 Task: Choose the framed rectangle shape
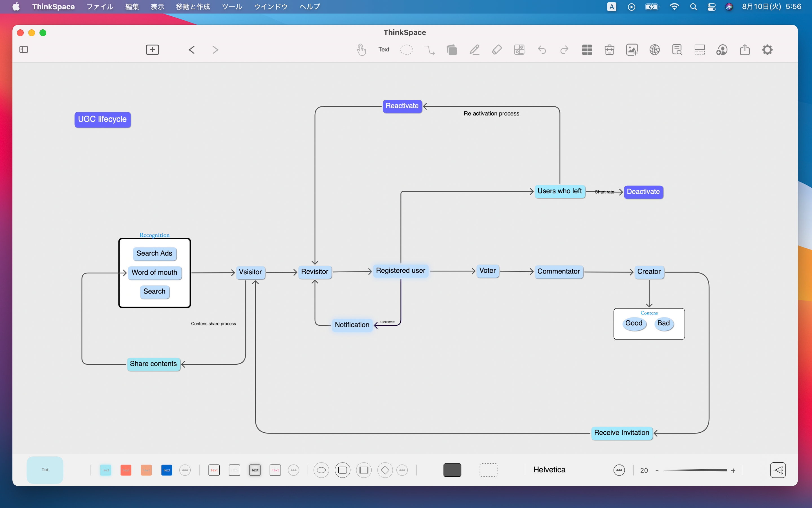364,470
